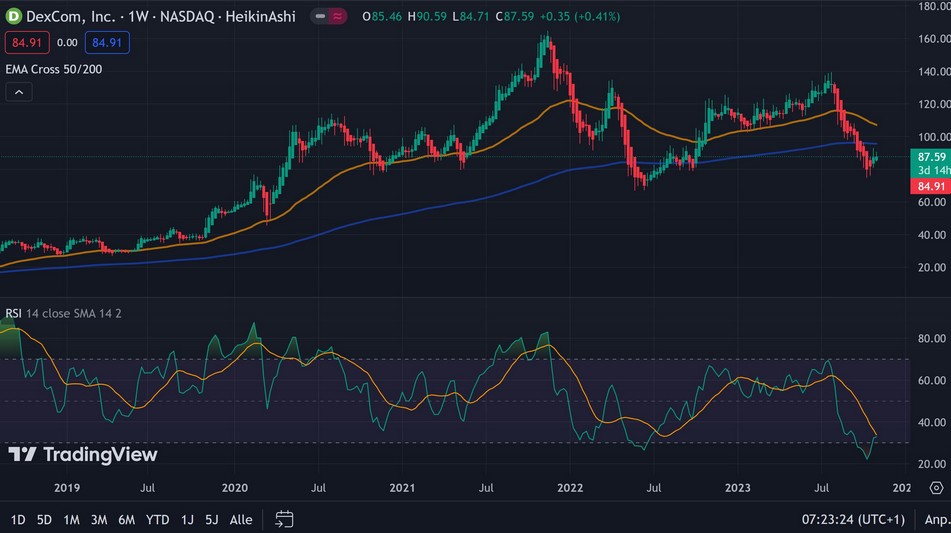Select the 5D time range

[45, 520]
